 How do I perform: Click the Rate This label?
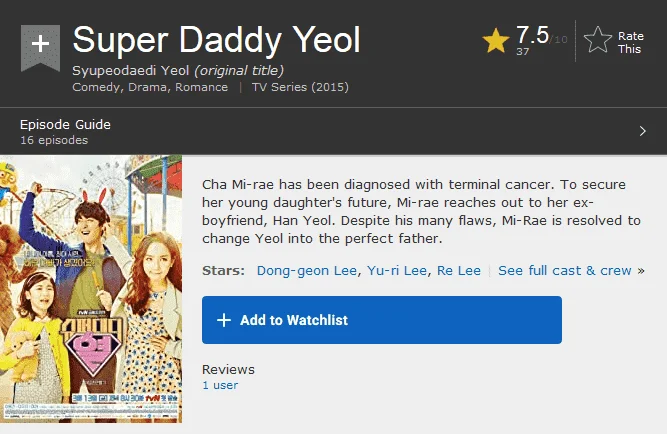[630, 43]
